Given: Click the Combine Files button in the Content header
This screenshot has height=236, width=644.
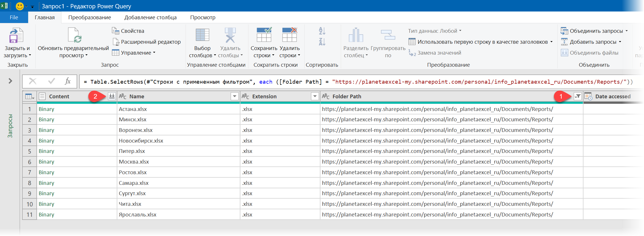Looking at the screenshot, I should (x=112, y=96).
